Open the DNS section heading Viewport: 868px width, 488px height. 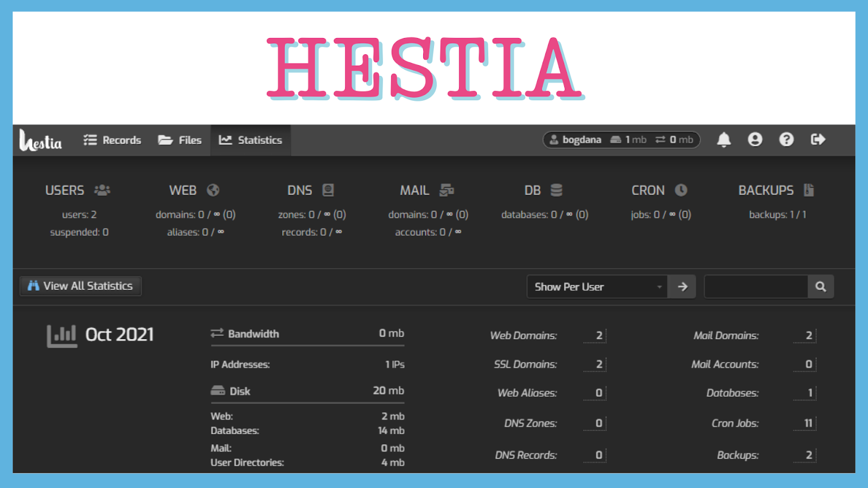(x=299, y=190)
